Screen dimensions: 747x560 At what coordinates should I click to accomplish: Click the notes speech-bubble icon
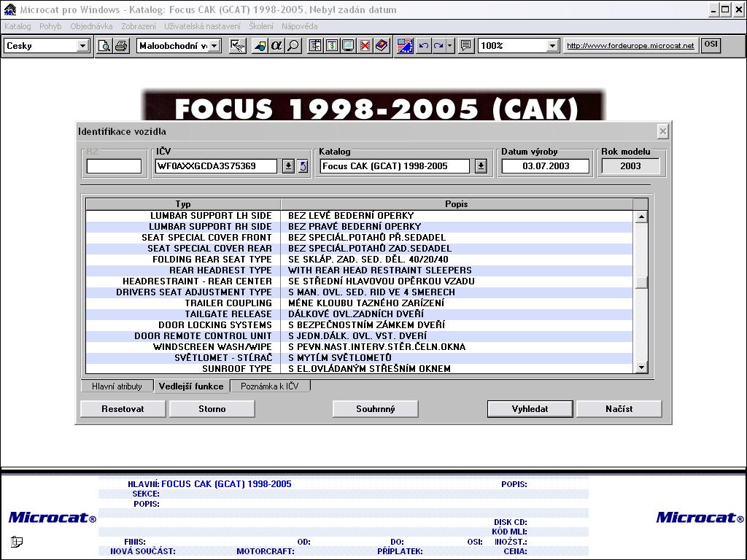[466, 46]
